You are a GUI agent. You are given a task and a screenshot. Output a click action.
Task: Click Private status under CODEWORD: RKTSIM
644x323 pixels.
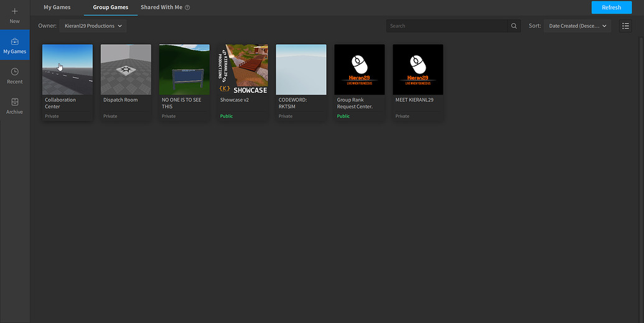click(x=286, y=116)
